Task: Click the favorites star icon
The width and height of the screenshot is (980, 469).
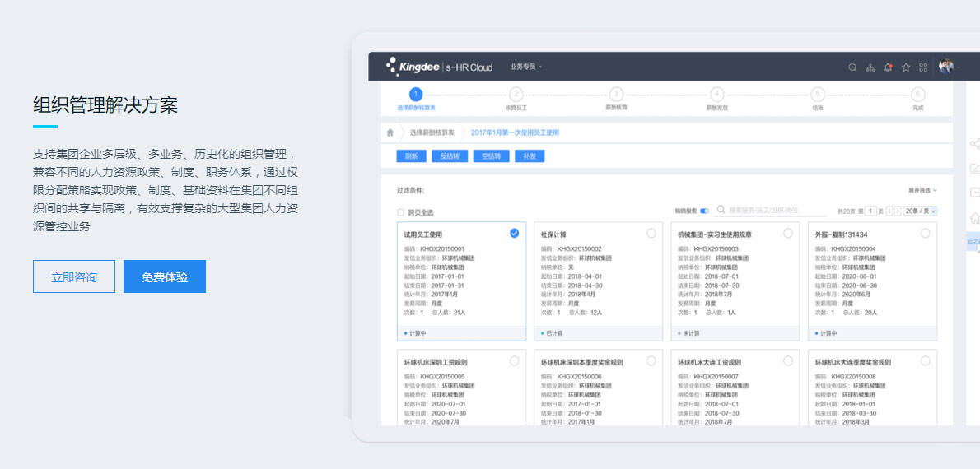Action: click(x=906, y=67)
